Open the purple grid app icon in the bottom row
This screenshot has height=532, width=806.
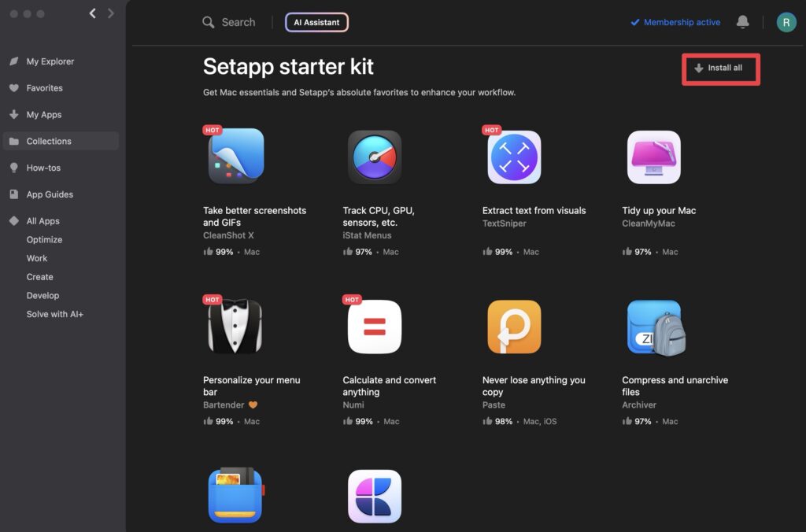tap(375, 496)
